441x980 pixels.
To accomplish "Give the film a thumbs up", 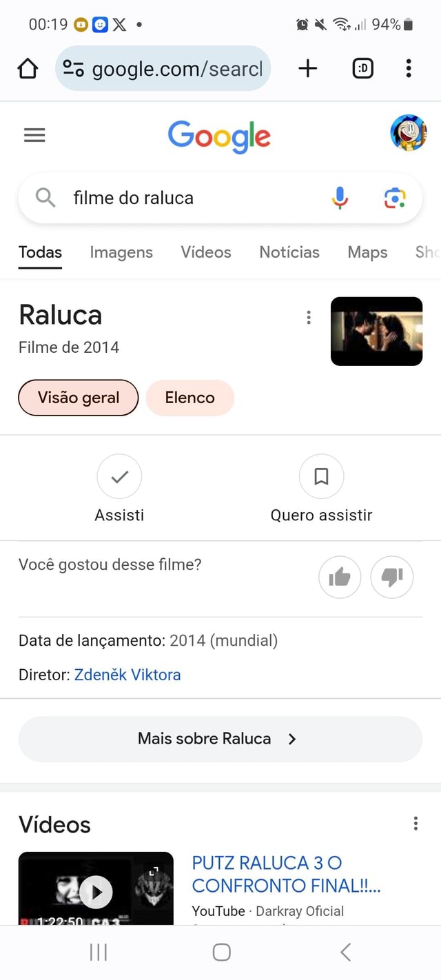I will click(x=340, y=578).
